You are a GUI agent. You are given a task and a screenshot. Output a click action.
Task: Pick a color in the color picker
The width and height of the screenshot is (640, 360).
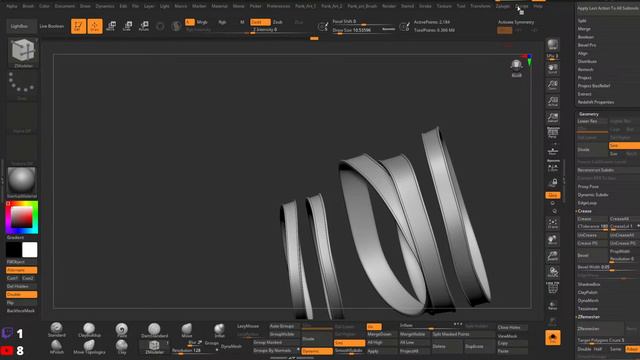pyautogui.click(x=22, y=217)
